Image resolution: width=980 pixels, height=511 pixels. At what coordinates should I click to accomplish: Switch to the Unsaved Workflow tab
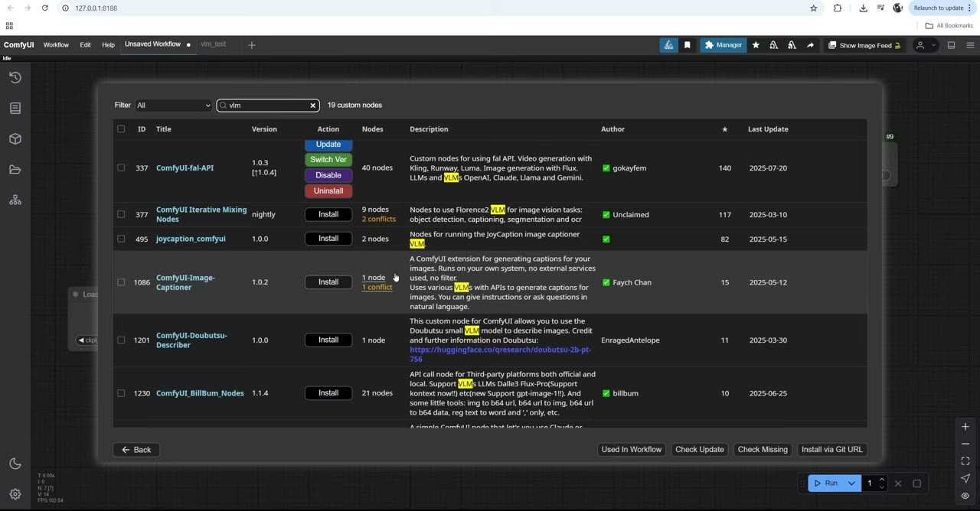click(x=152, y=44)
